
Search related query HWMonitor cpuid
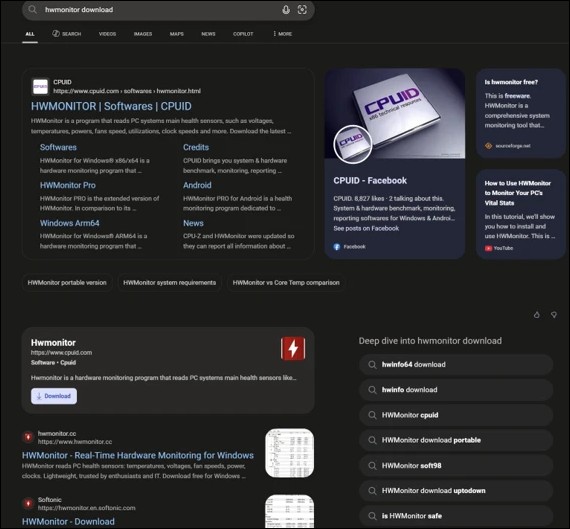(x=456, y=415)
